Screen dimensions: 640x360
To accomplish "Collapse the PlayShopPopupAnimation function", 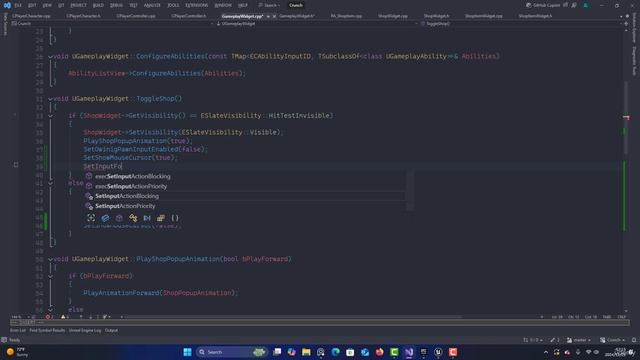I will pyautogui.click(x=50, y=259).
